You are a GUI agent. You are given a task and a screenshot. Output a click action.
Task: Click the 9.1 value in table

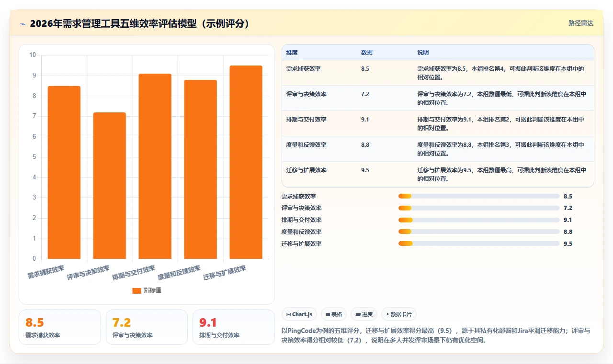coord(365,120)
